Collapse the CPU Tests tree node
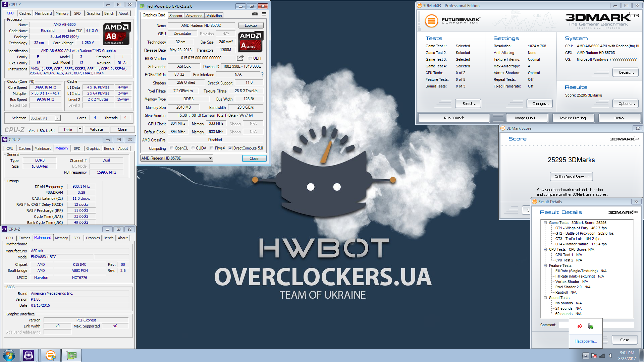Image resolution: width=644 pixels, height=362 pixels. (545, 249)
